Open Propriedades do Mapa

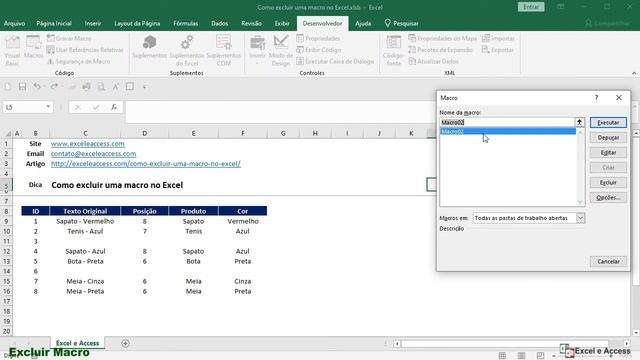tap(442, 38)
